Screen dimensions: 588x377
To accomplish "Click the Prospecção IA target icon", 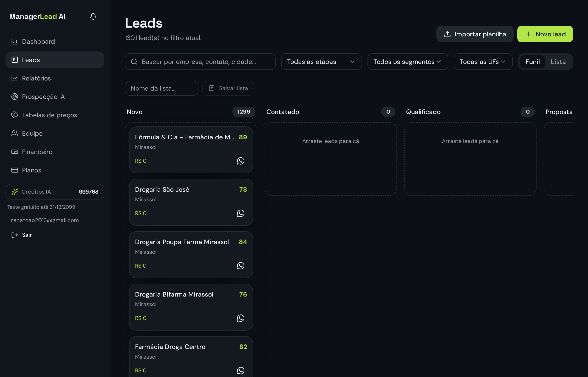I will [15, 97].
